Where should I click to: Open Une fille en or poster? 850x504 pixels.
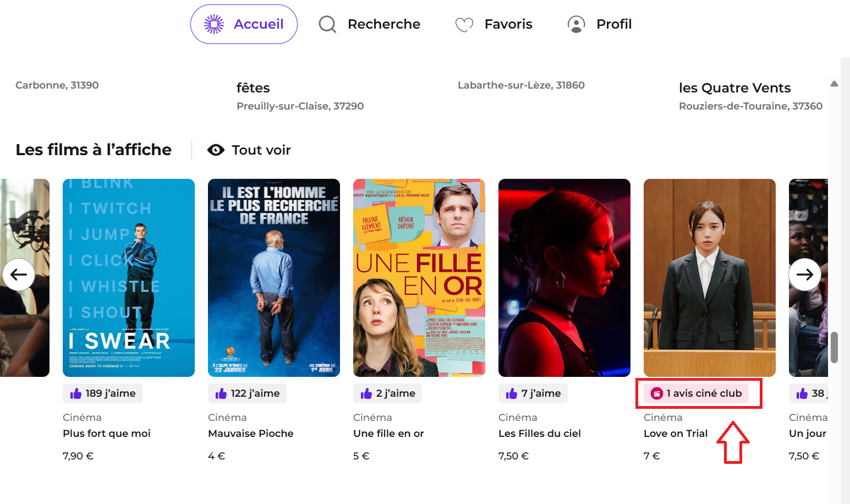419,278
